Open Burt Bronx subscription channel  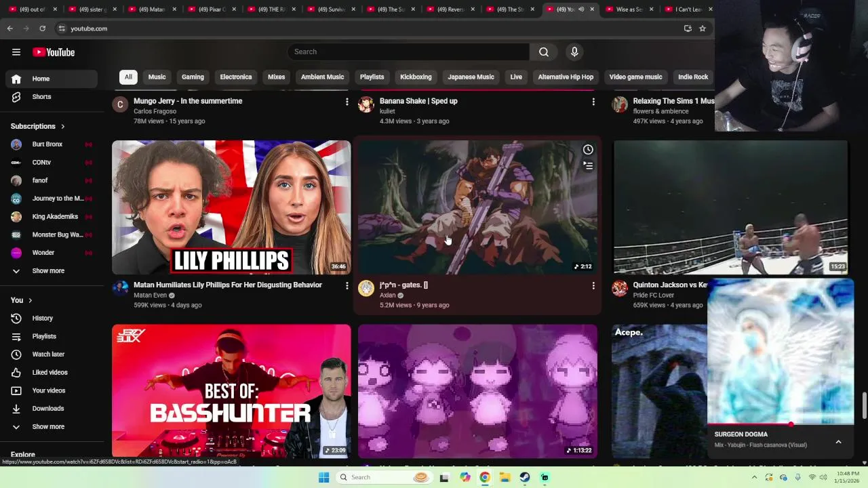pyautogui.click(x=52, y=144)
